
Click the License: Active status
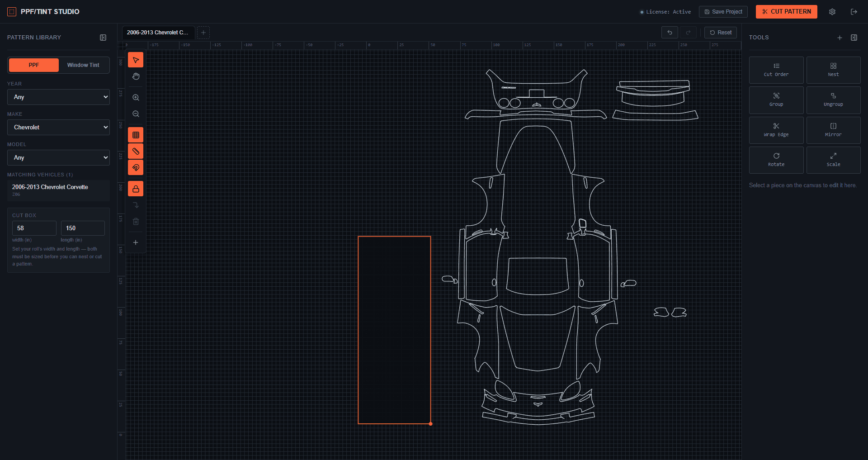tap(665, 12)
